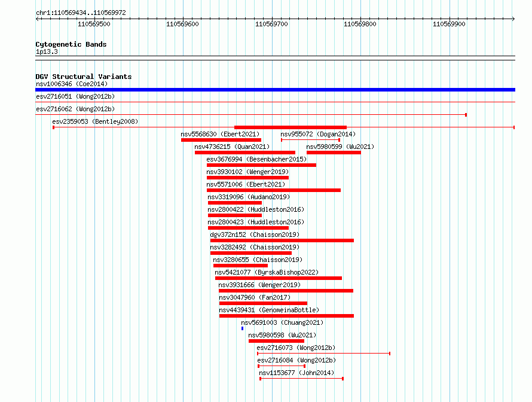
Task: Open esv2716062 (Wong2012b) variant label
Action: (x=75, y=109)
